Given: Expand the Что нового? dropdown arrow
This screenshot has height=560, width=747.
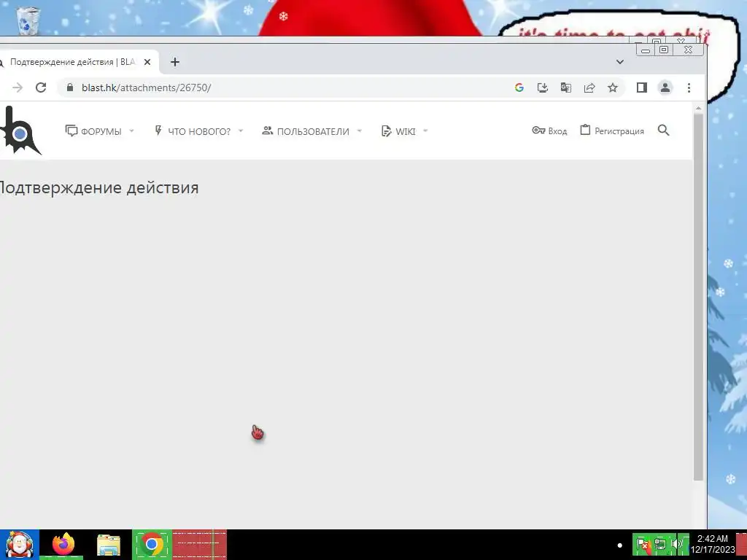Looking at the screenshot, I should (x=241, y=131).
